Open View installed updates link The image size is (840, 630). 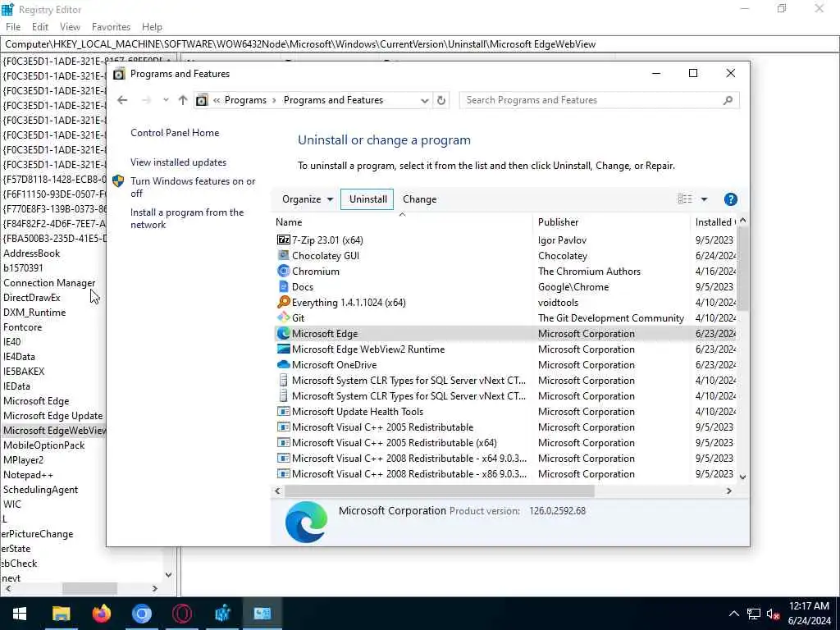(178, 162)
